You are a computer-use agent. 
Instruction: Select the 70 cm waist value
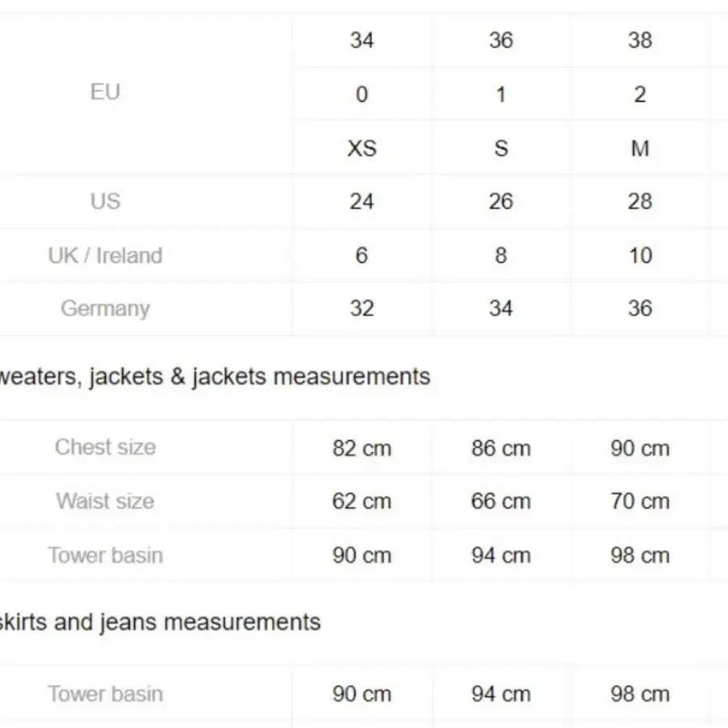point(641,501)
